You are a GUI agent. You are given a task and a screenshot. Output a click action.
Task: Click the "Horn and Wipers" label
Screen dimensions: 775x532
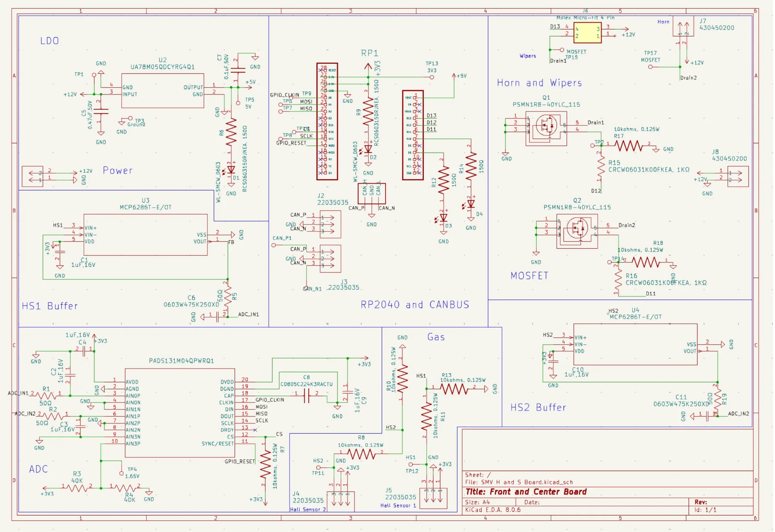click(539, 83)
